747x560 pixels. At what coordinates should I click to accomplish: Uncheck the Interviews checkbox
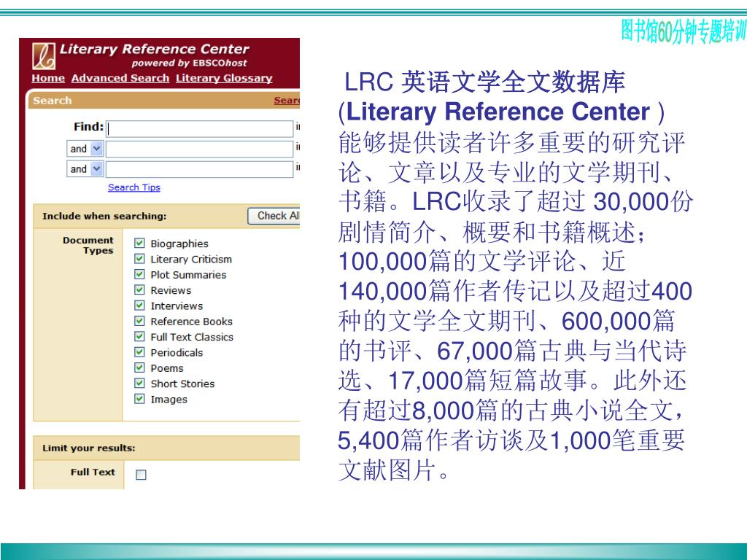coord(139,306)
